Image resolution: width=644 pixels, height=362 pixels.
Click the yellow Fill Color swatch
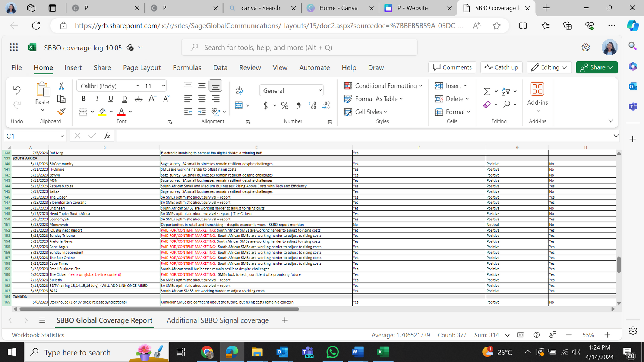pos(102,111)
